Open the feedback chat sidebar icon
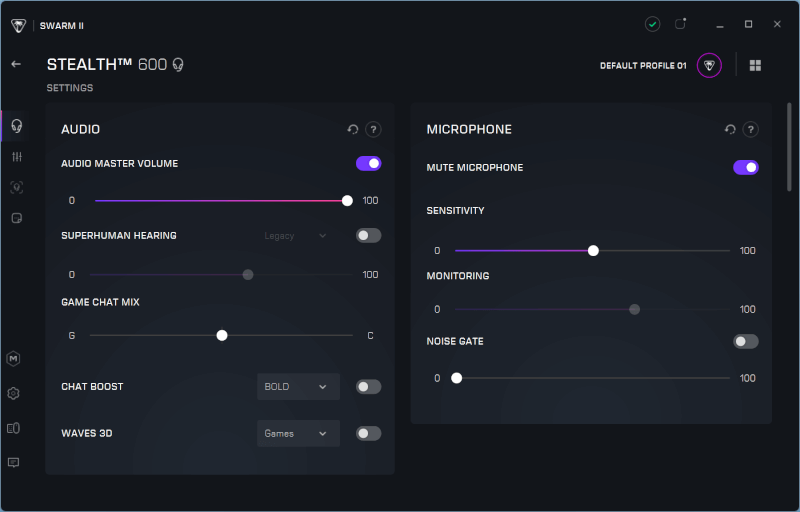800x512 pixels. pyautogui.click(x=14, y=463)
